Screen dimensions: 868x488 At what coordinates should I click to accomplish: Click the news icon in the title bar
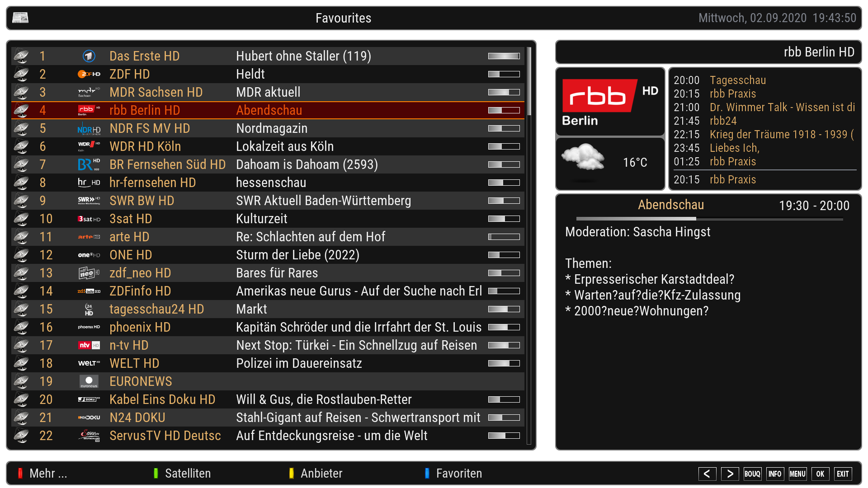[20, 18]
